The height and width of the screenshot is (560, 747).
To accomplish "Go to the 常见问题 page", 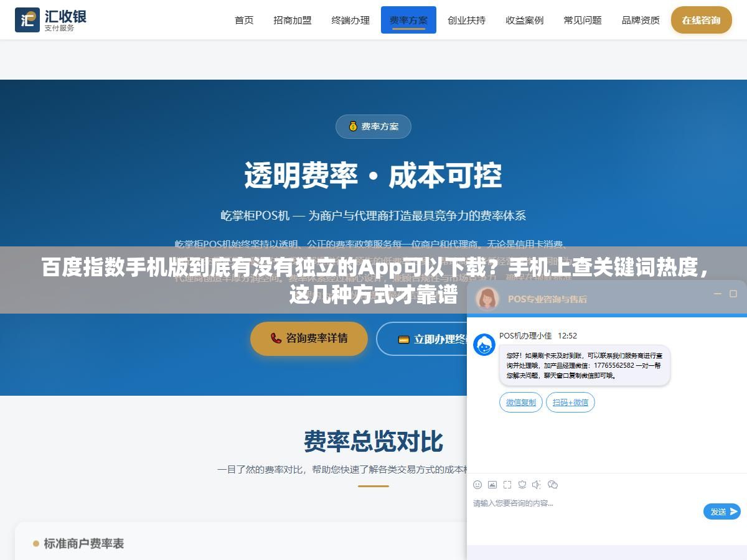I will tap(583, 20).
